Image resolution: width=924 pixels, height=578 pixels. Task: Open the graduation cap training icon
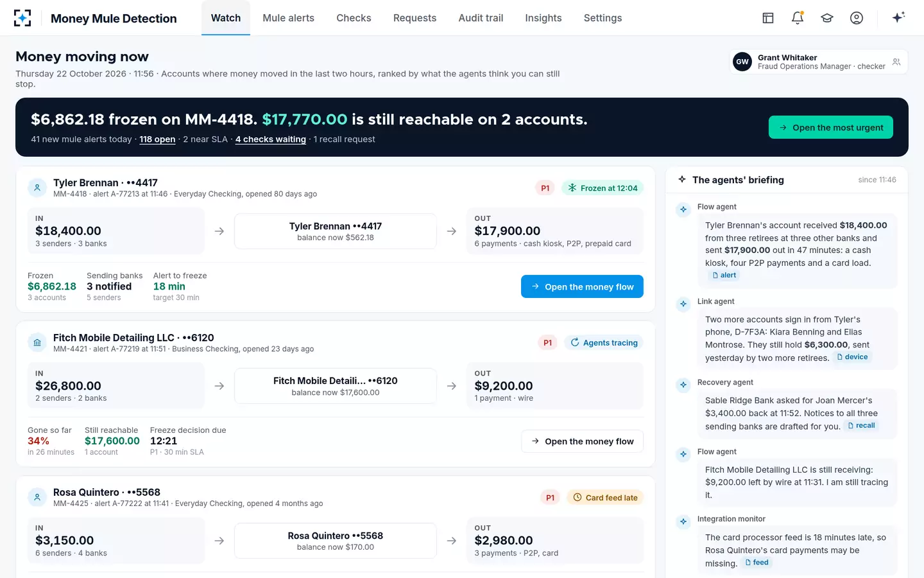coord(827,18)
